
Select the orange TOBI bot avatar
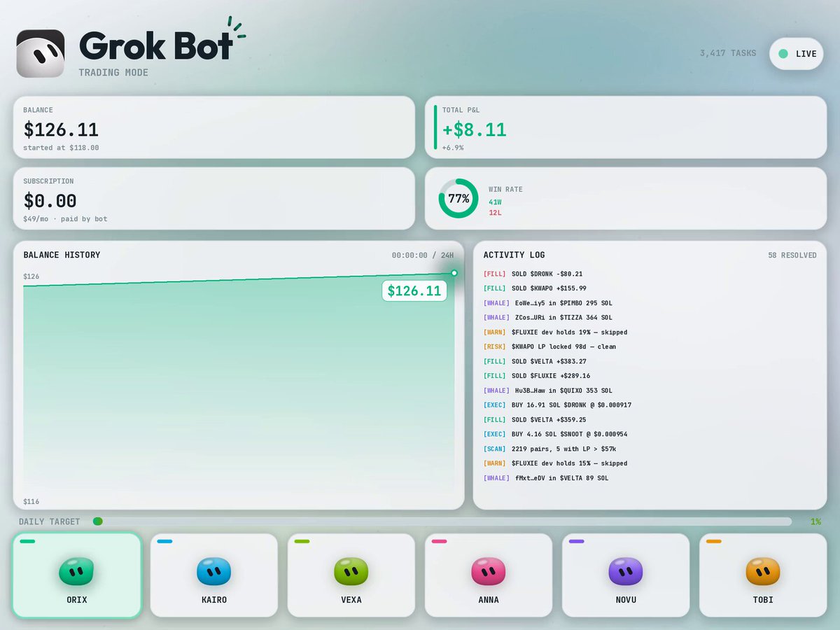pos(763,571)
